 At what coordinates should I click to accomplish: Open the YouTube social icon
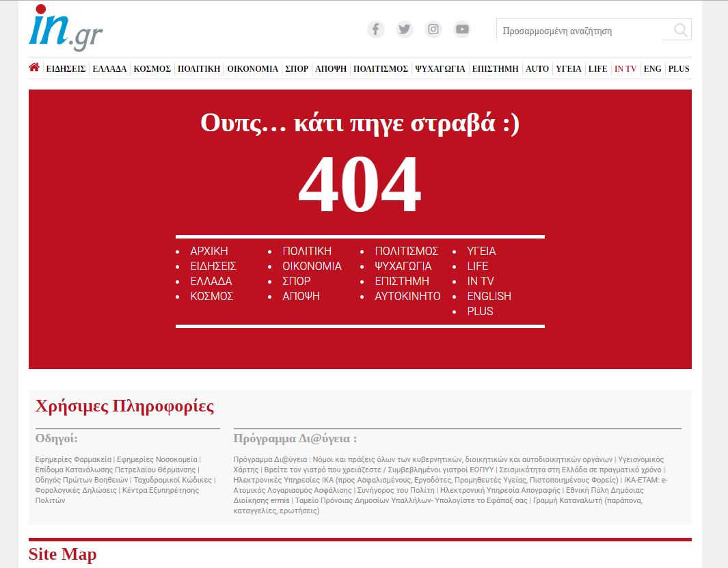point(463,29)
